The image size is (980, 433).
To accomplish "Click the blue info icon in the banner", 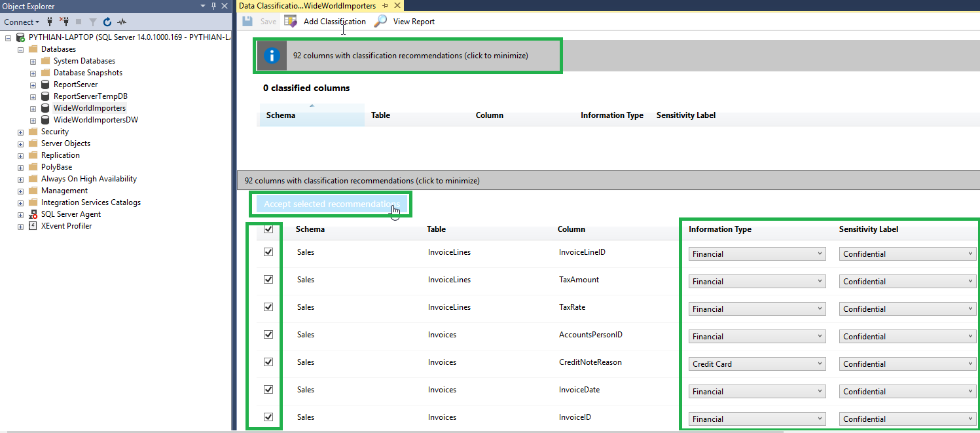I will pos(272,56).
